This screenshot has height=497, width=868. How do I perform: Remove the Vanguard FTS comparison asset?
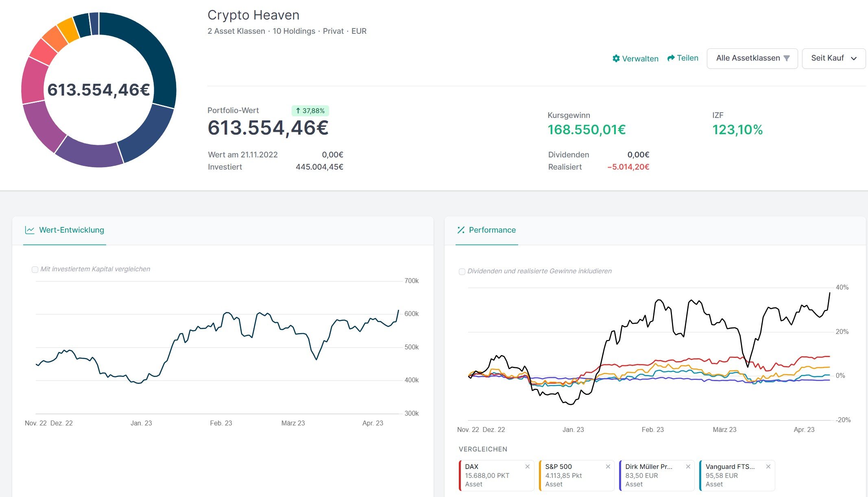pos(768,466)
